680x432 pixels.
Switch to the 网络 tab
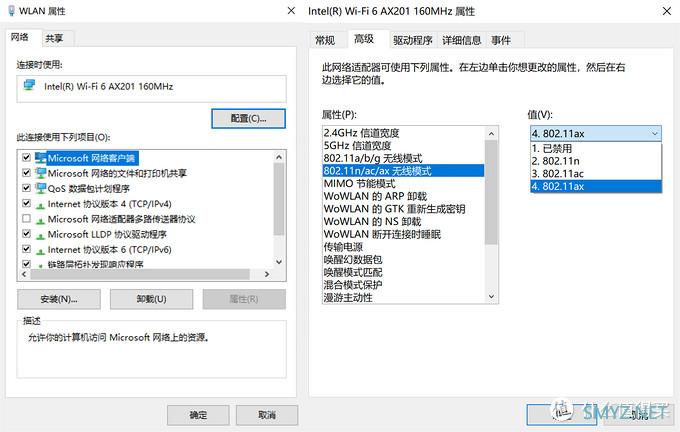(x=20, y=37)
